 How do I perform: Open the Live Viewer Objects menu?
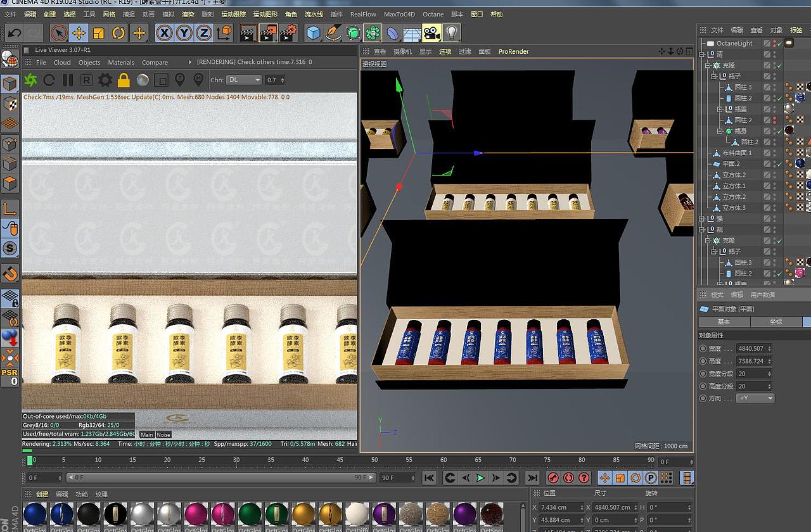89,62
